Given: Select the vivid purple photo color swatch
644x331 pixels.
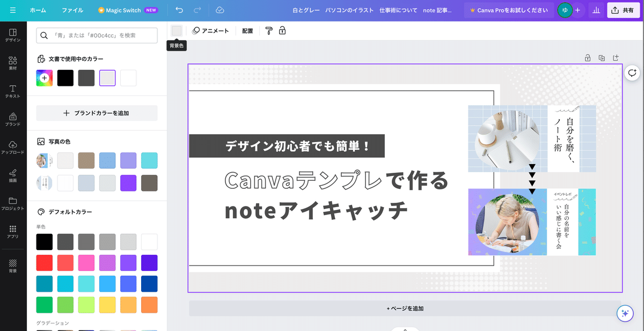Looking at the screenshot, I should 128,183.
